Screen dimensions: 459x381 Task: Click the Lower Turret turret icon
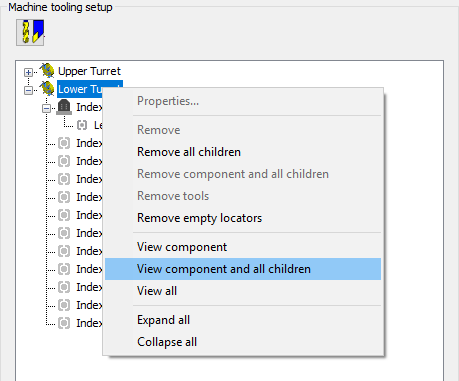(47, 89)
